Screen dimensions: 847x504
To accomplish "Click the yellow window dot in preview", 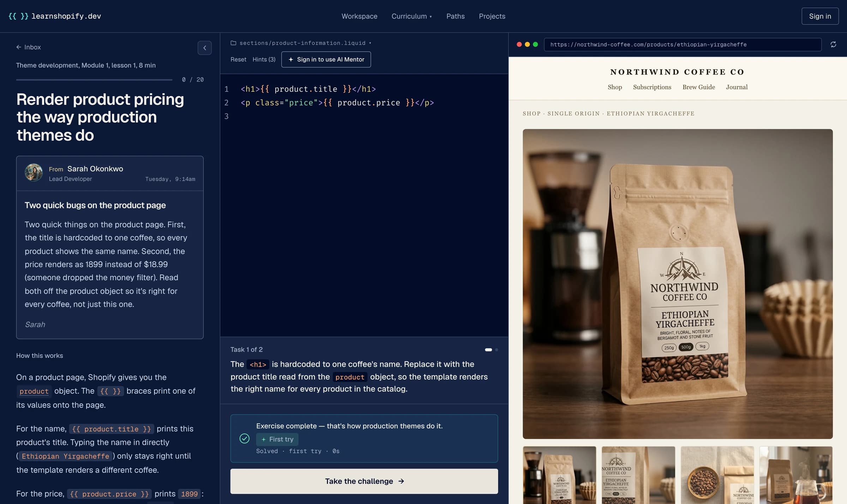I will click(527, 44).
